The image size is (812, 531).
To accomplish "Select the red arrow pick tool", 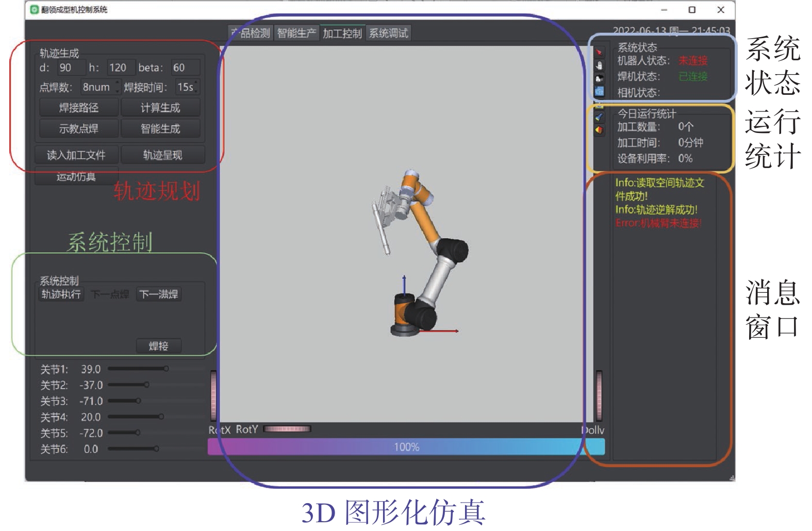I will click(599, 52).
